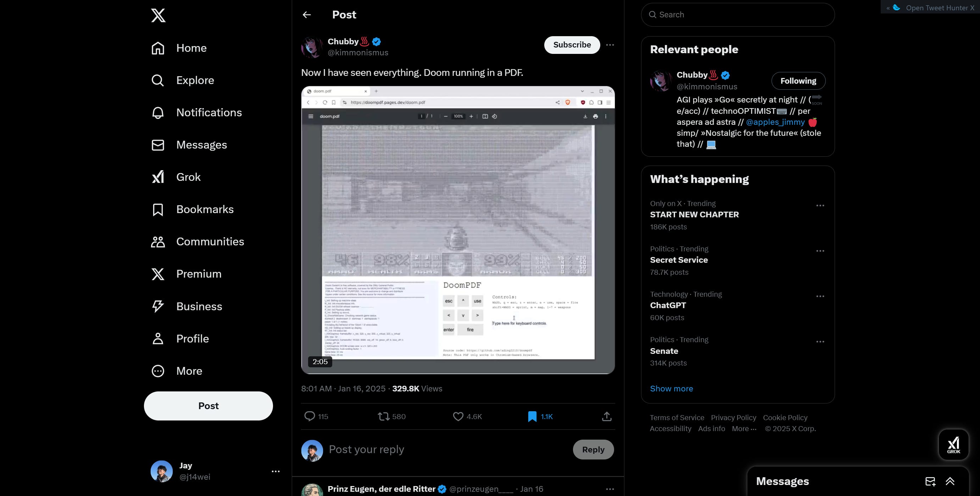Viewport: 980px width, 496px height.
Task: Click the magnifier icon in the search box
Action: click(652, 15)
